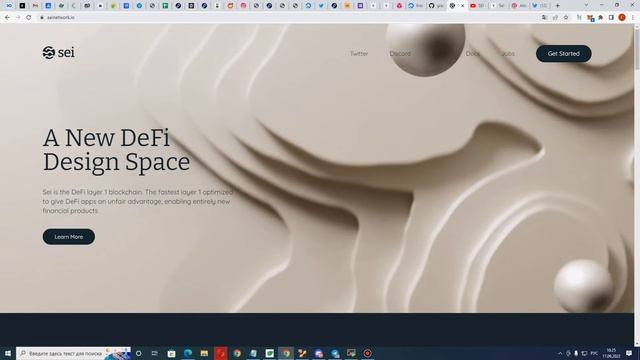Click the microphone icon in system tray

click(x=576, y=353)
